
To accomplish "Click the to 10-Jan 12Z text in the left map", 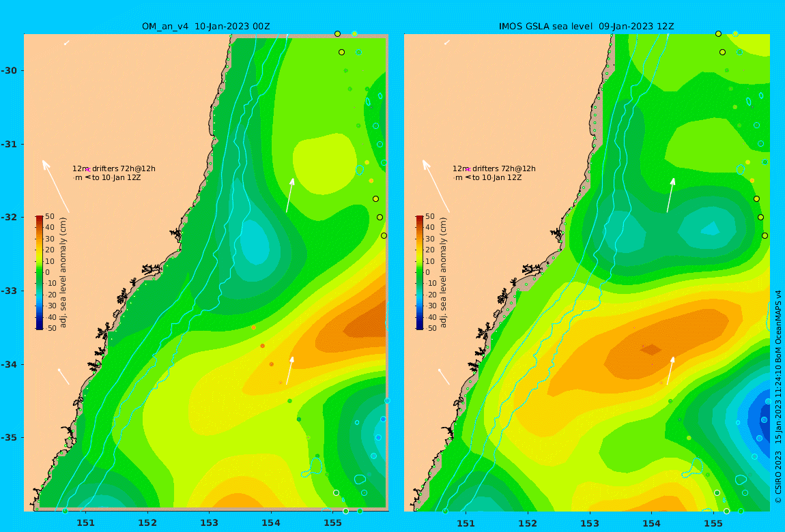I will (117, 177).
